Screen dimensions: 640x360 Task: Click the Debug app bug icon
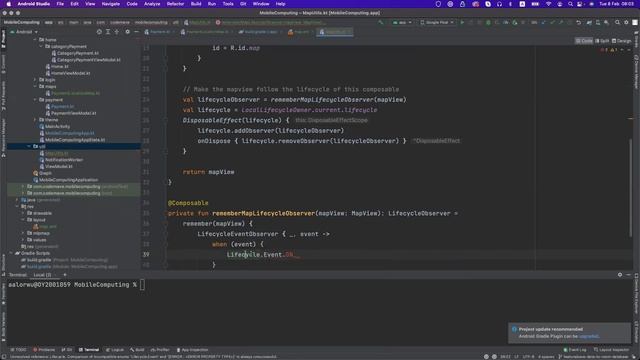click(488, 22)
